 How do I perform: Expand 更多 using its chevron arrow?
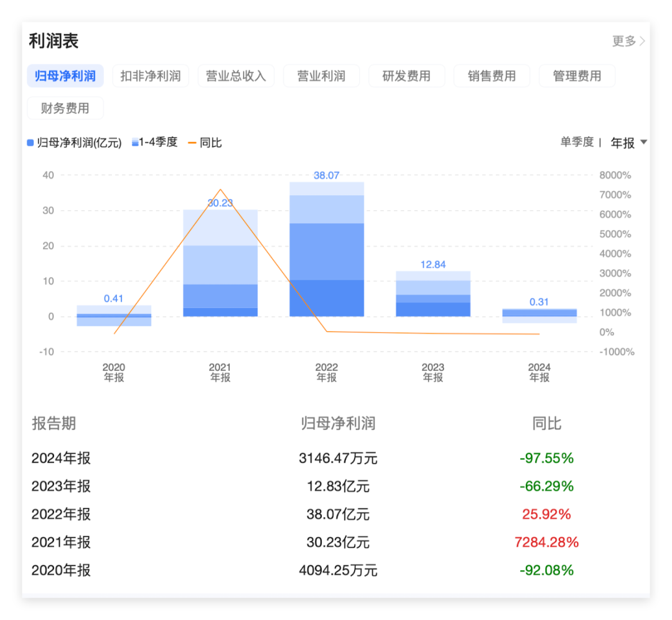643,41
